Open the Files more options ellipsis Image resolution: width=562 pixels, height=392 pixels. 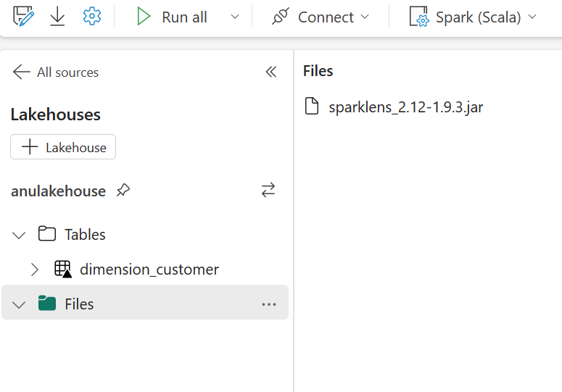[x=269, y=304]
